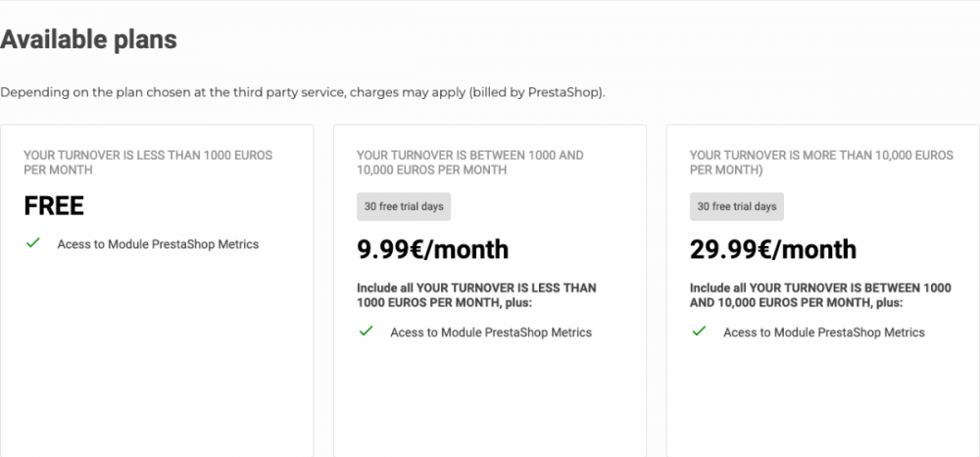This screenshot has width=980, height=457.
Task: Click the "Available plans" heading
Action: pyautogui.click(x=88, y=40)
